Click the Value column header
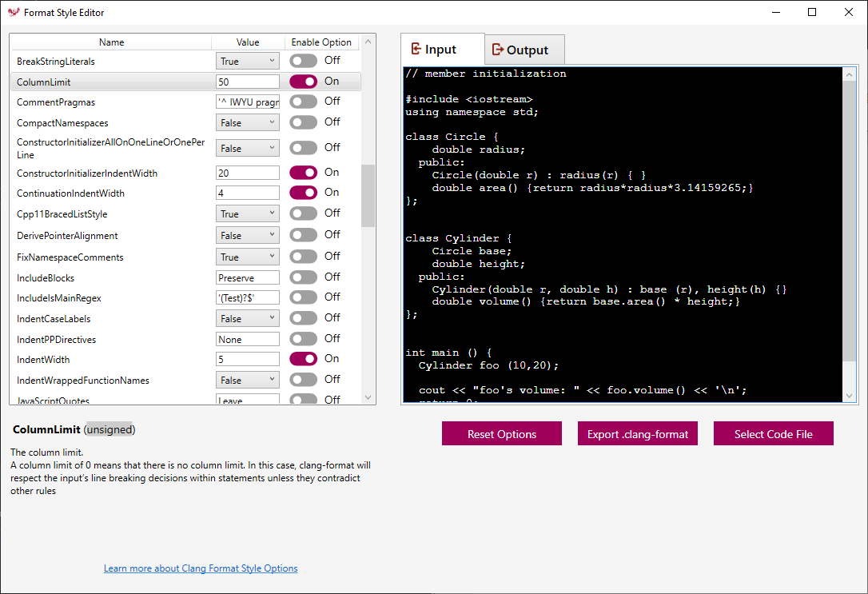The image size is (868, 594). 248,42
